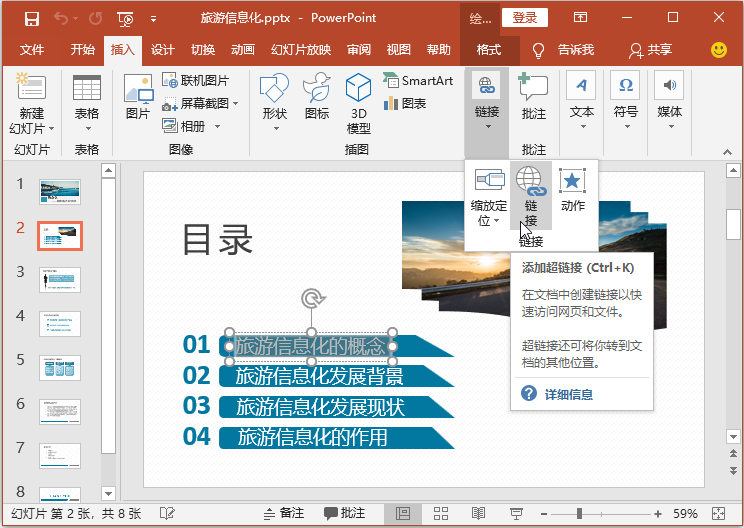This screenshot has width=744, height=528.
Task: Click the 目录 title text
Action: point(217,240)
